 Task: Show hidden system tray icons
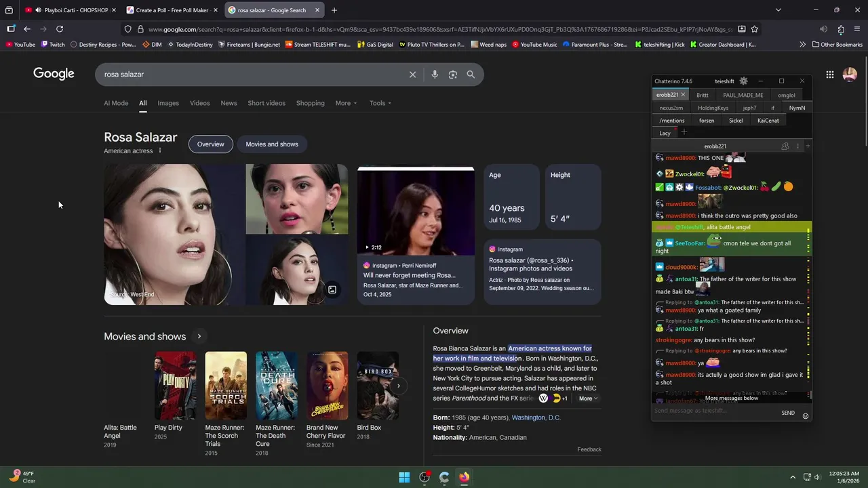793,477
